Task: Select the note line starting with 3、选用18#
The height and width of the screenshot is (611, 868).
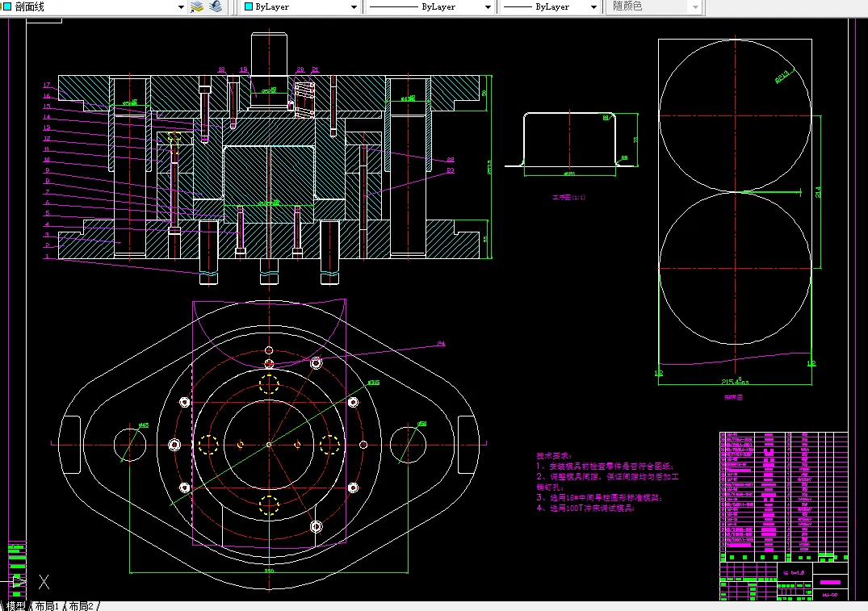Action: [x=599, y=497]
